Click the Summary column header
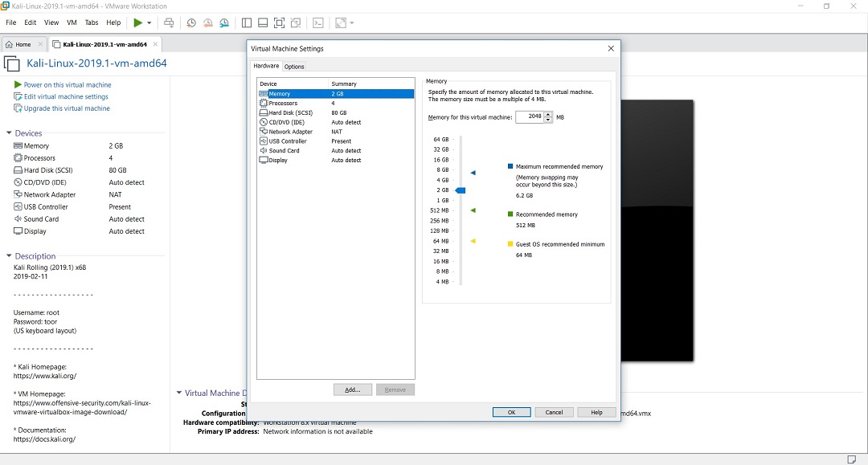The image size is (868, 465). 371,84
